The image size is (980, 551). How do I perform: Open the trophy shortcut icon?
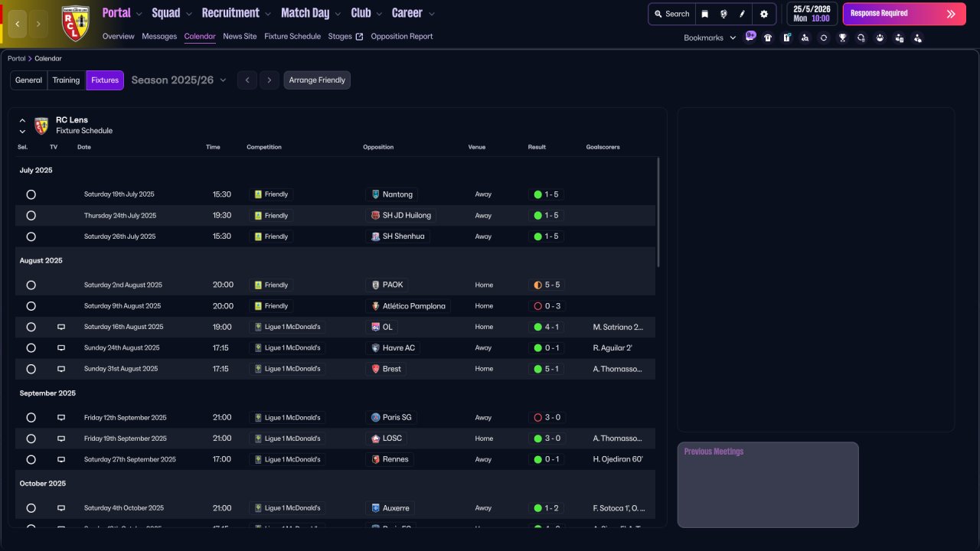point(842,37)
